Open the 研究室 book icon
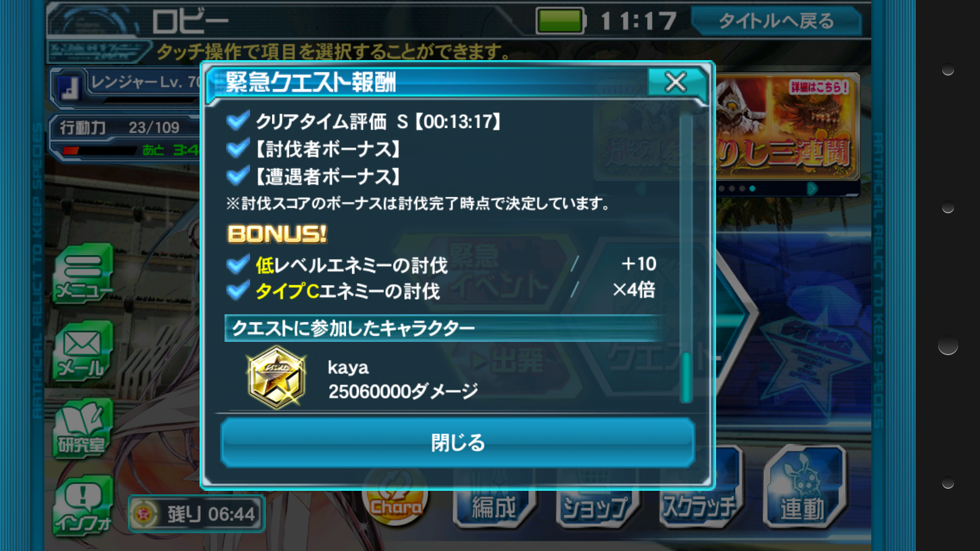 pyautogui.click(x=83, y=429)
